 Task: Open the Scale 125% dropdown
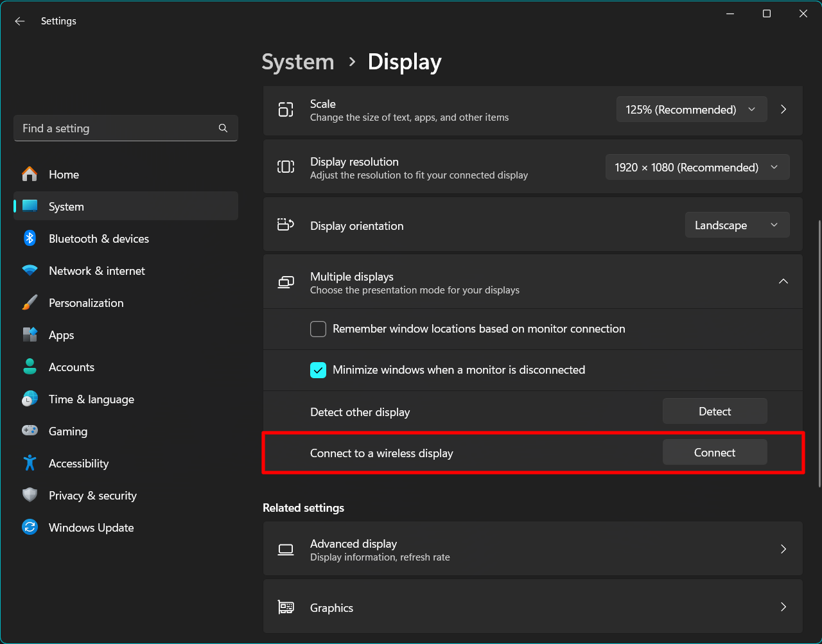(x=692, y=109)
